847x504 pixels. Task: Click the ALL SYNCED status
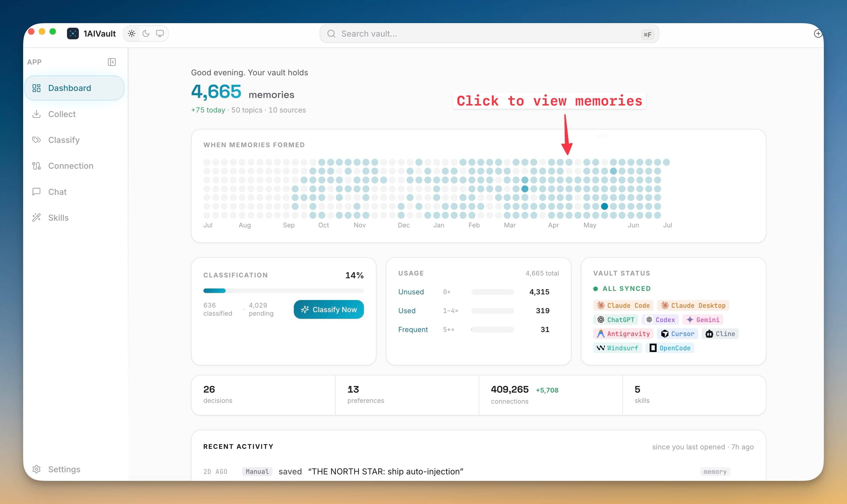coord(622,288)
